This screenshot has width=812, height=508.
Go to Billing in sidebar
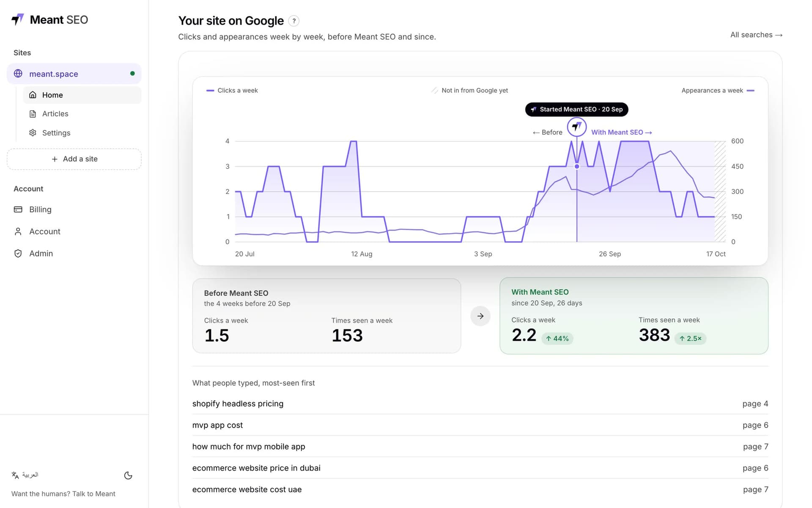(74, 210)
